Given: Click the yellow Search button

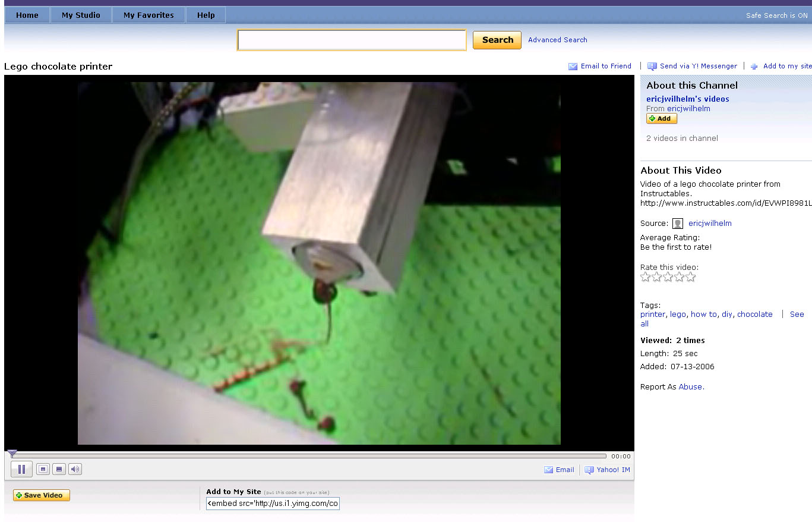Looking at the screenshot, I should [x=497, y=40].
